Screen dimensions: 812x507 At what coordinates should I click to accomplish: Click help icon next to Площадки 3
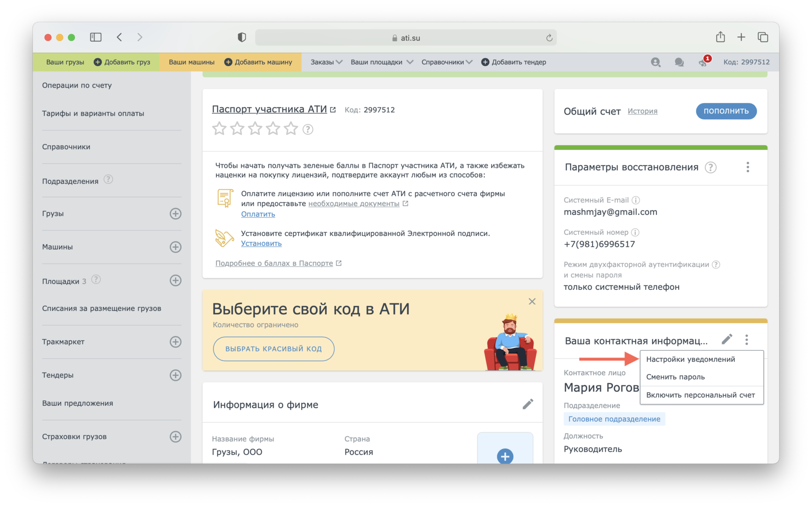click(96, 280)
